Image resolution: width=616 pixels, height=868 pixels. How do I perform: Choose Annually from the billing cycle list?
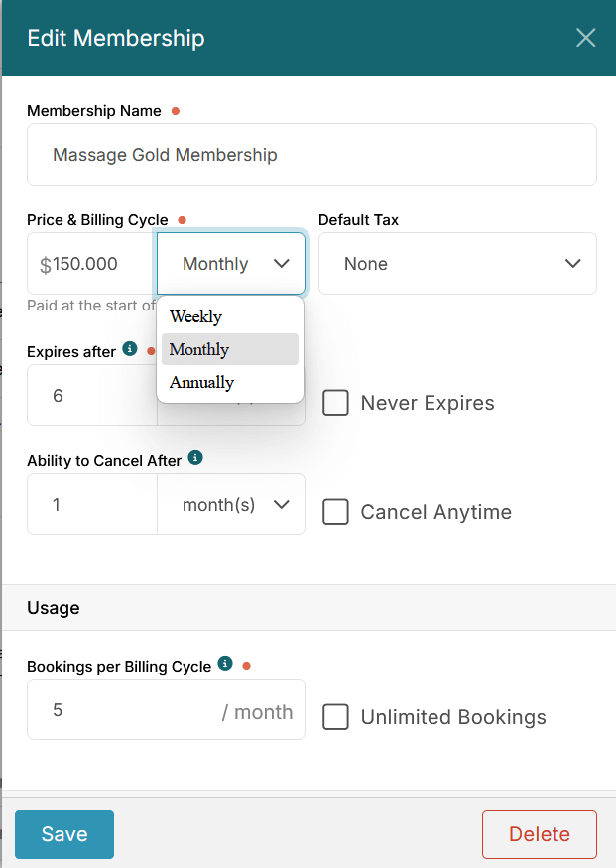click(201, 382)
